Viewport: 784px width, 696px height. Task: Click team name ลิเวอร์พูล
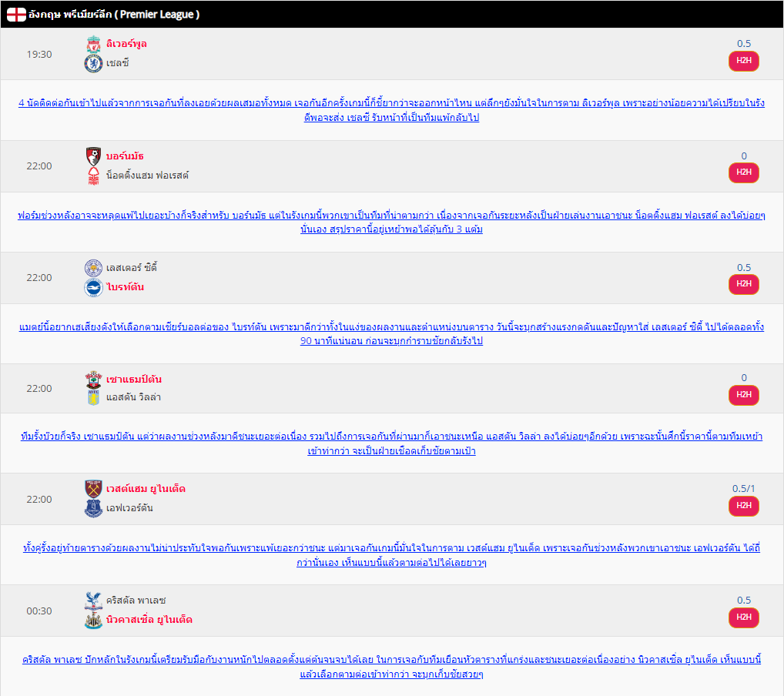[x=126, y=44]
